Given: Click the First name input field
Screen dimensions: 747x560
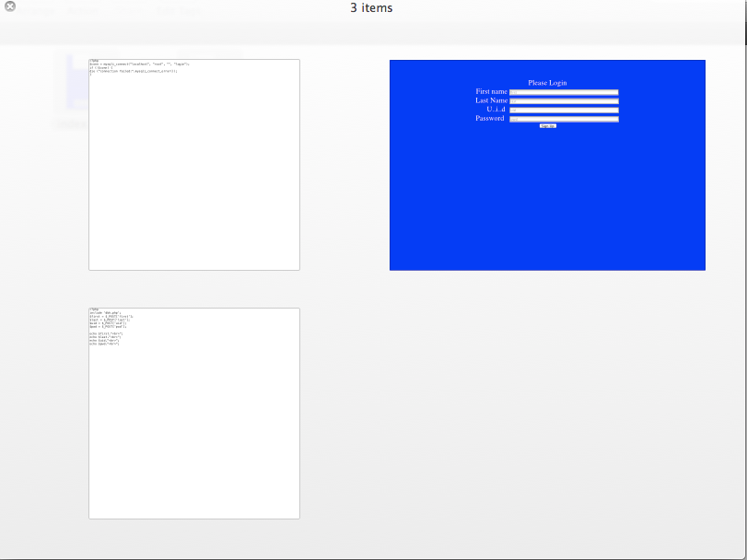Looking at the screenshot, I should coord(564,92).
